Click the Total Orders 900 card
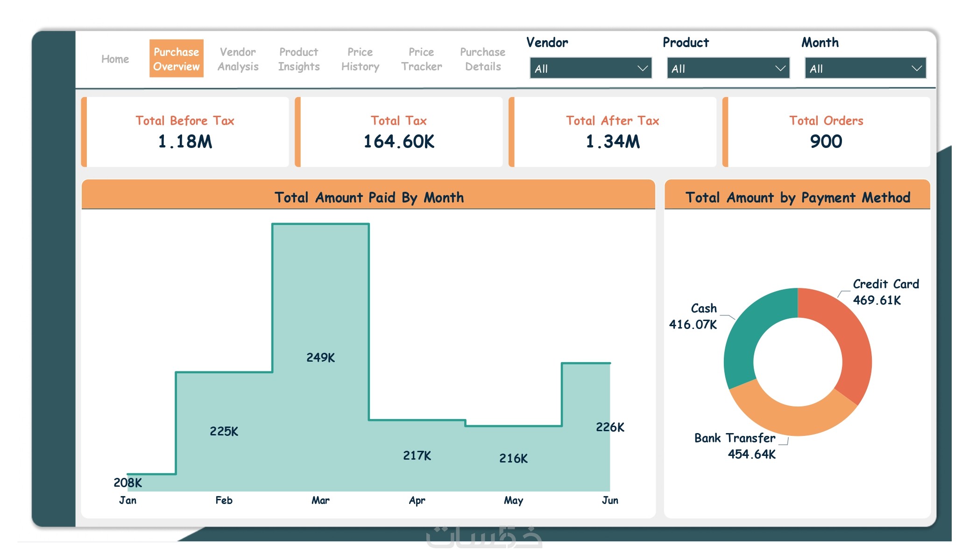 point(826,132)
